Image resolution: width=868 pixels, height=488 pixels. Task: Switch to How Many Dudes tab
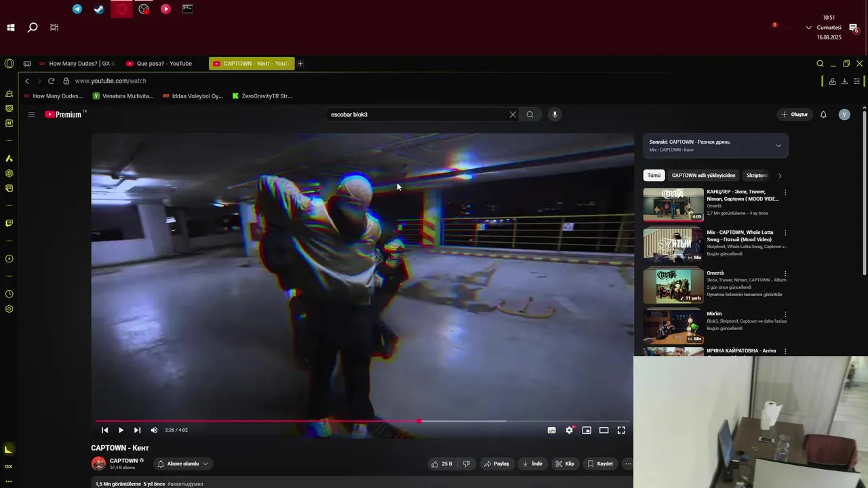(77, 64)
